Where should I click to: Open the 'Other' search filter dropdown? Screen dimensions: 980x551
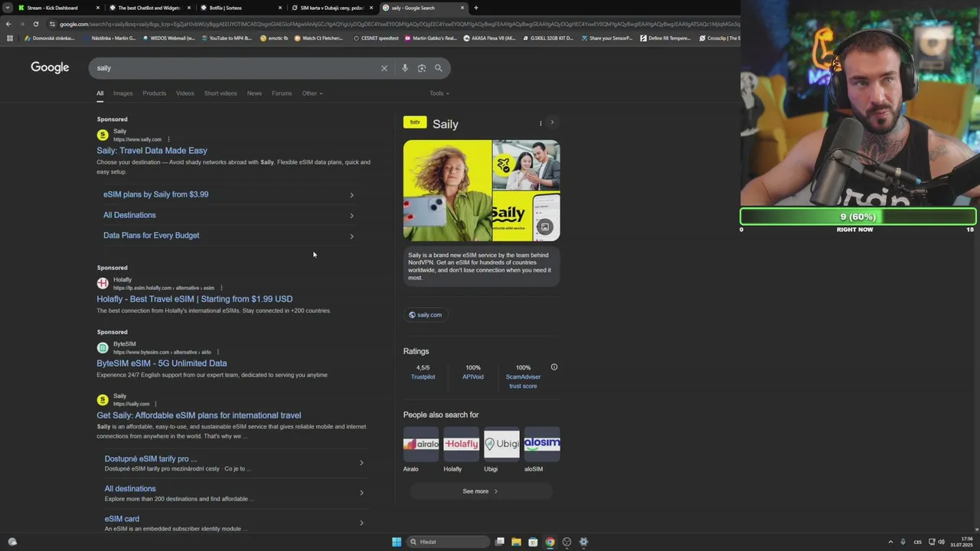[x=312, y=93]
